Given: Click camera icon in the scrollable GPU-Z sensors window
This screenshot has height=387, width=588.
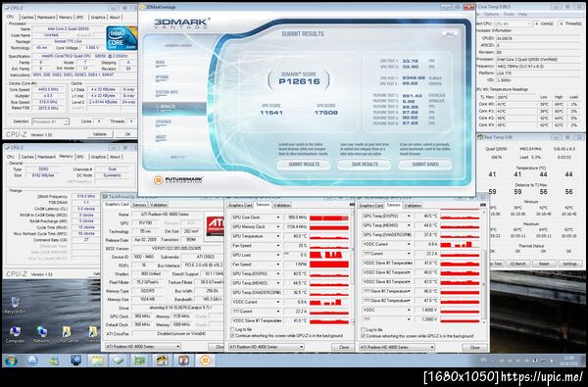Looking at the screenshot, I should [x=483, y=205].
